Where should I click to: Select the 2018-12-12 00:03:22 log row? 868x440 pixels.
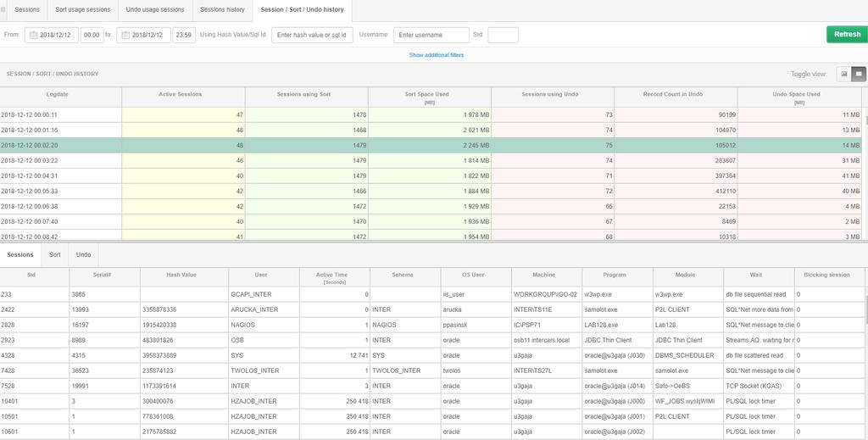coord(431,160)
